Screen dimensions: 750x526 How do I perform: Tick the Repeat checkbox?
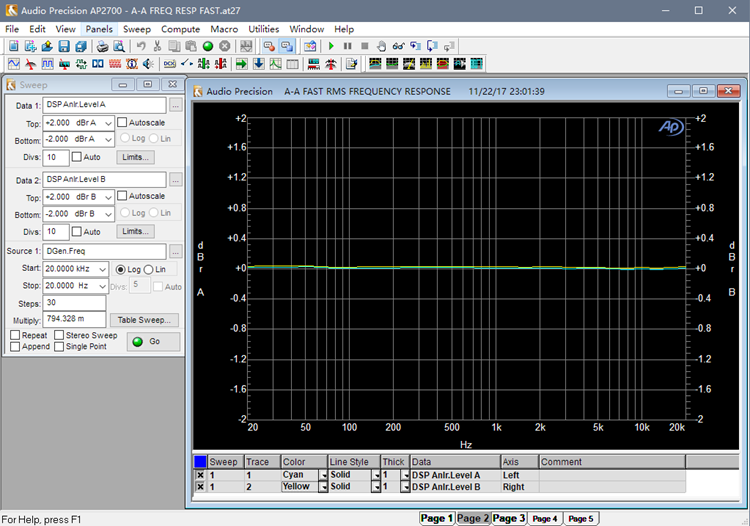click(x=15, y=335)
